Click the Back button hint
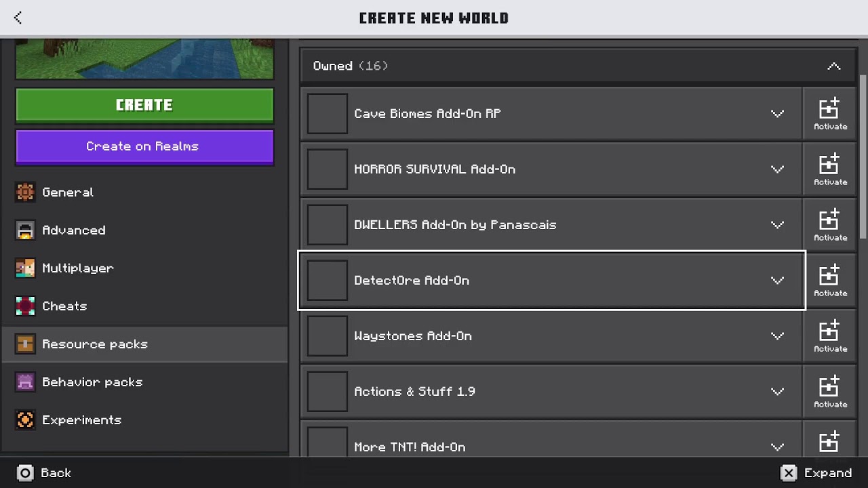The image size is (868, 488). click(x=44, y=473)
